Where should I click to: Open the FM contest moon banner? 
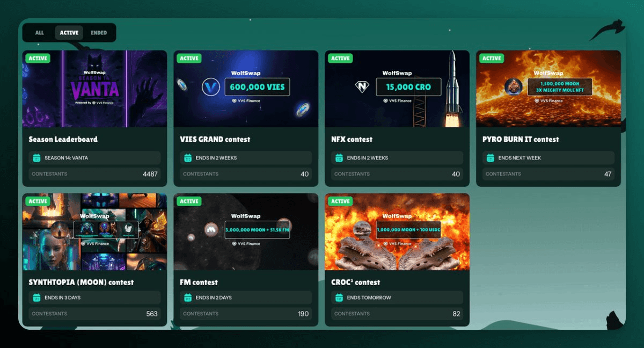(x=246, y=231)
